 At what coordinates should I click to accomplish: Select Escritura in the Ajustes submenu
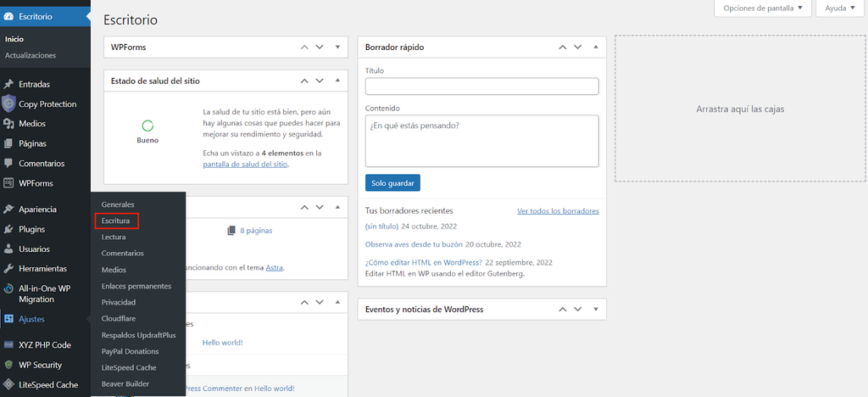(x=115, y=221)
